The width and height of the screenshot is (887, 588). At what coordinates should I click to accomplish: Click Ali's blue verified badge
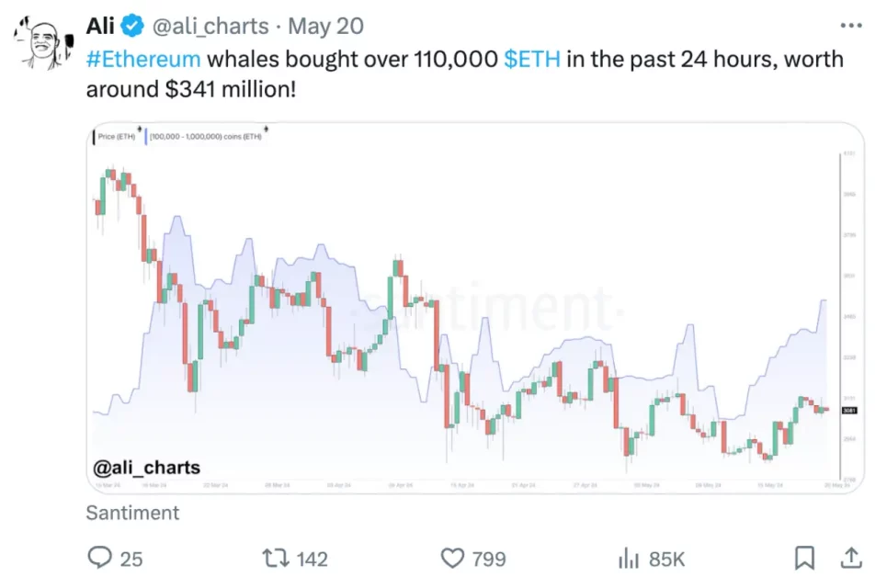click(132, 25)
